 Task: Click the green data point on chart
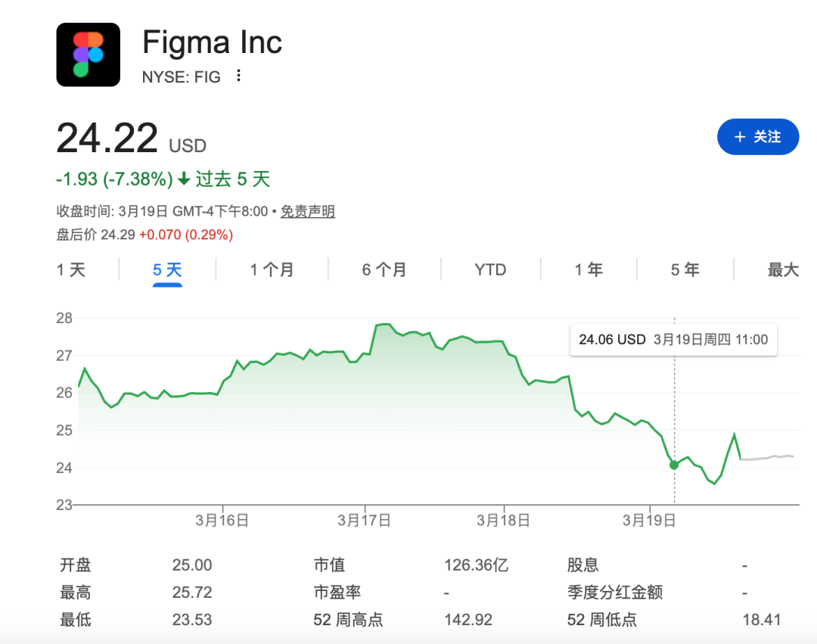[674, 465]
